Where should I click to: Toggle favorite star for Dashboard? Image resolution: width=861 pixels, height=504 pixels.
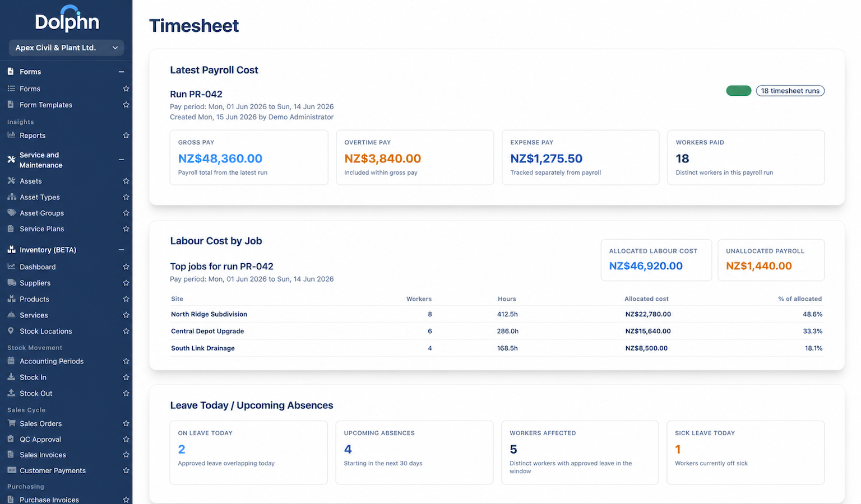(x=126, y=267)
